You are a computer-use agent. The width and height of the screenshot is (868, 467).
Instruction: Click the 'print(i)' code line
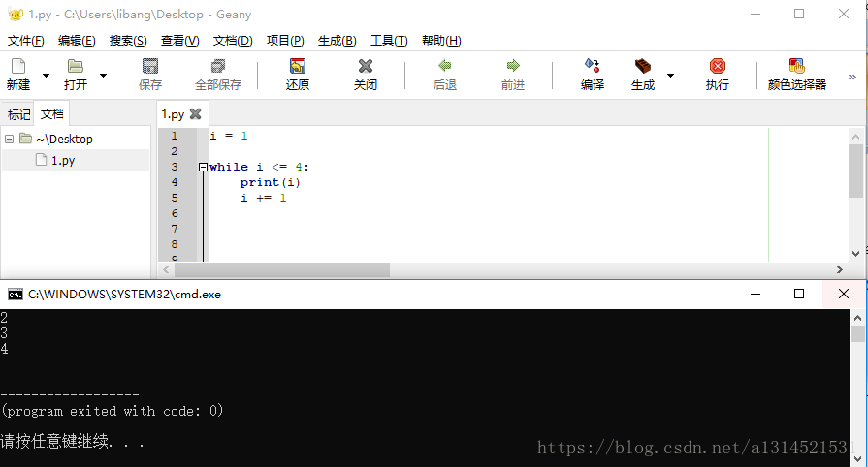pos(271,182)
